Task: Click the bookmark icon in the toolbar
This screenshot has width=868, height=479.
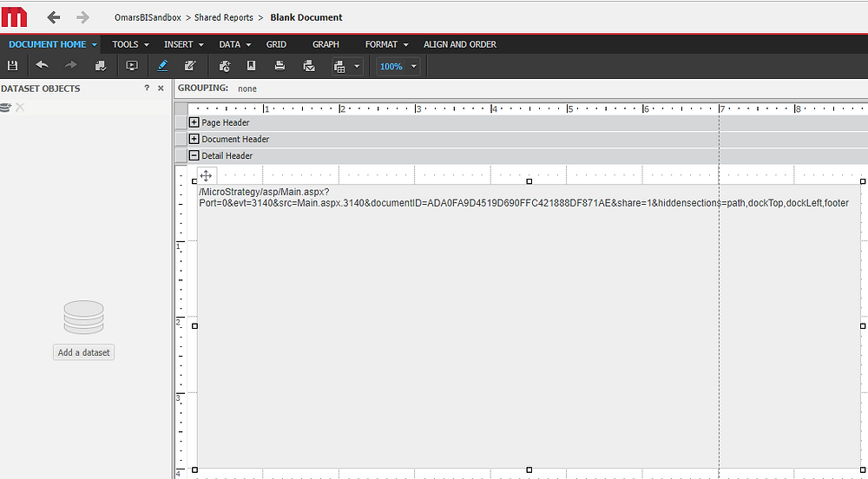Action: 252,66
